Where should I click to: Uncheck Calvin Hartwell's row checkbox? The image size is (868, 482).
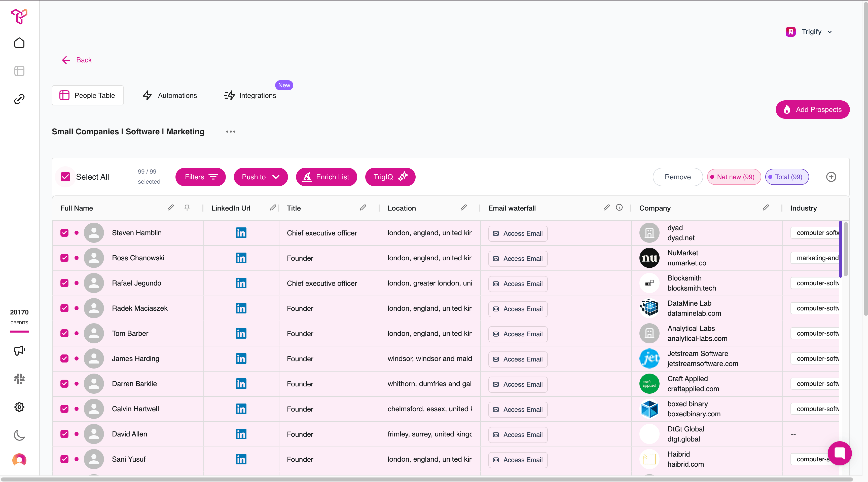pyautogui.click(x=64, y=409)
